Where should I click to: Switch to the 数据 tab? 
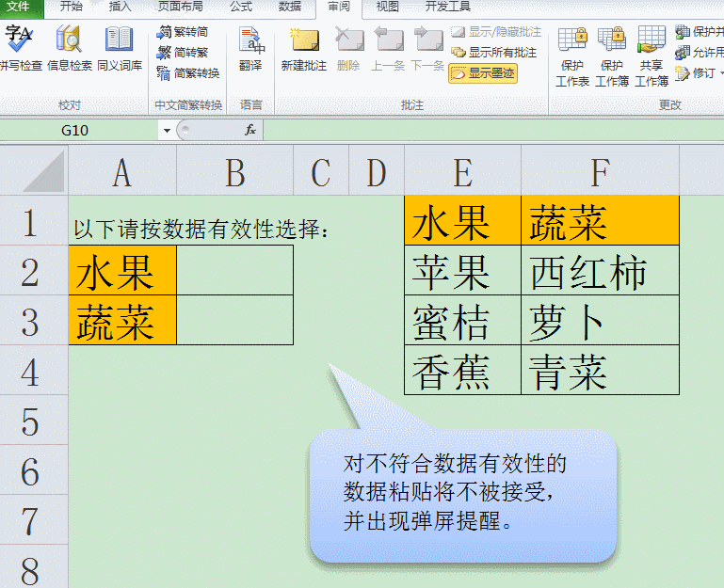(290, 7)
